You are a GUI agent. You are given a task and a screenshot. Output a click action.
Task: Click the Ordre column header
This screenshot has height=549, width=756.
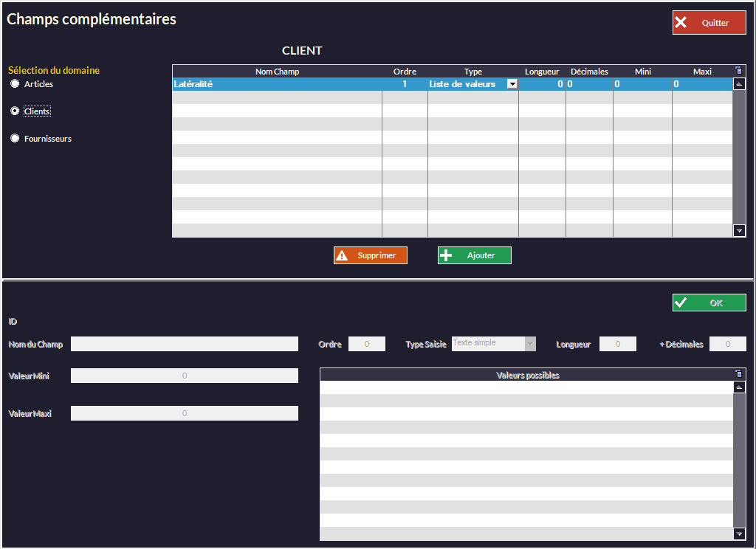pyautogui.click(x=405, y=72)
